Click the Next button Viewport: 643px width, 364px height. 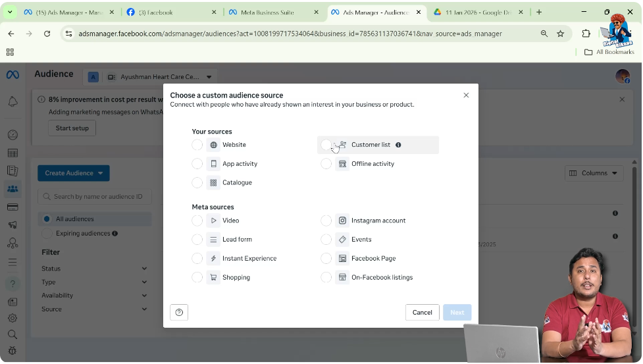[457, 313]
